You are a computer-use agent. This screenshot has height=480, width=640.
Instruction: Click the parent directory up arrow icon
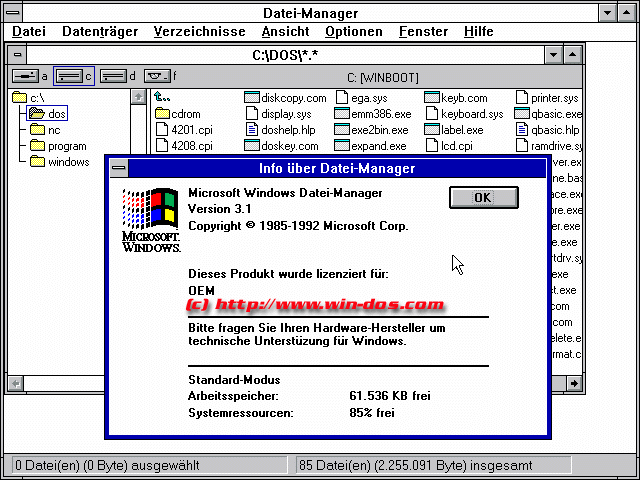(163, 98)
